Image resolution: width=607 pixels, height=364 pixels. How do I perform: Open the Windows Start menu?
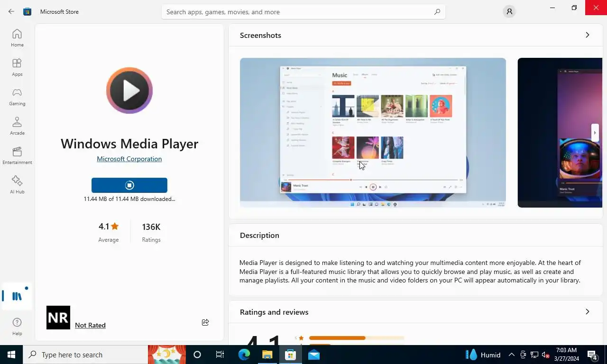11,355
